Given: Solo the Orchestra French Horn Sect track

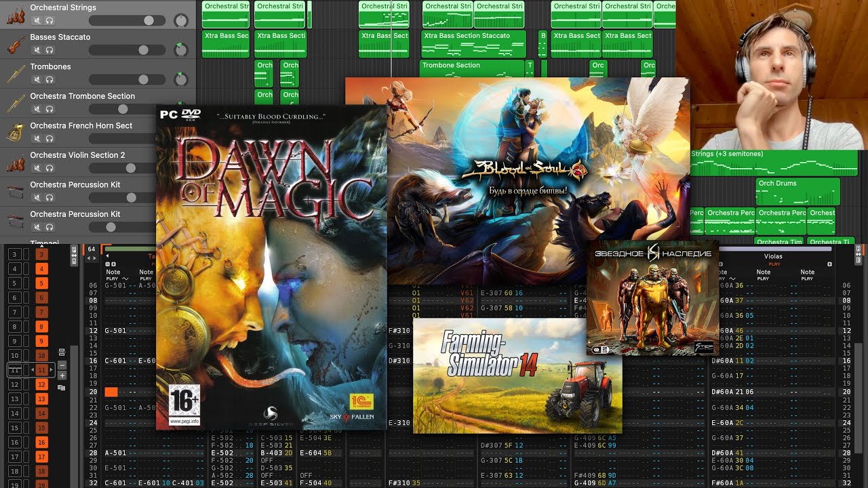Looking at the screenshot, I should (x=50, y=139).
